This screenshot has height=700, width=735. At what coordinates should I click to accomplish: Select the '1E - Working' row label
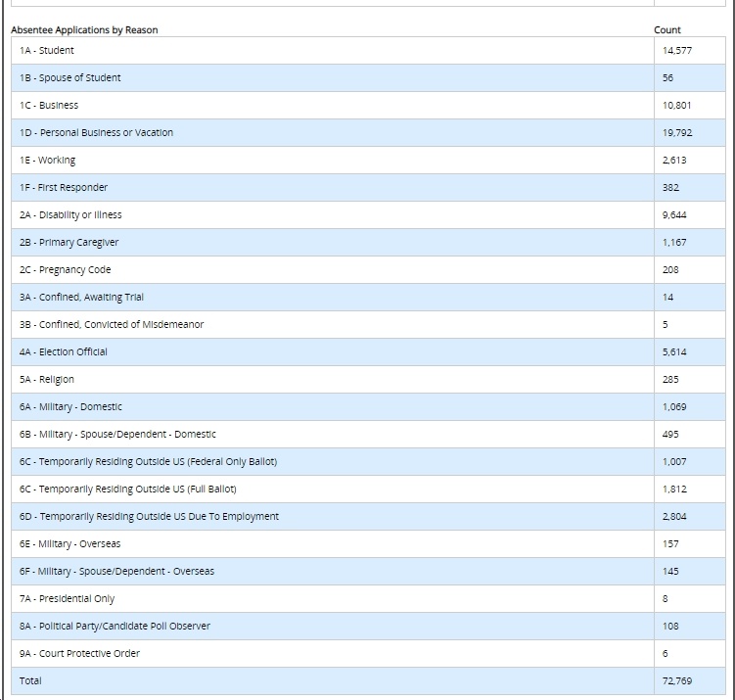point(47,161)
